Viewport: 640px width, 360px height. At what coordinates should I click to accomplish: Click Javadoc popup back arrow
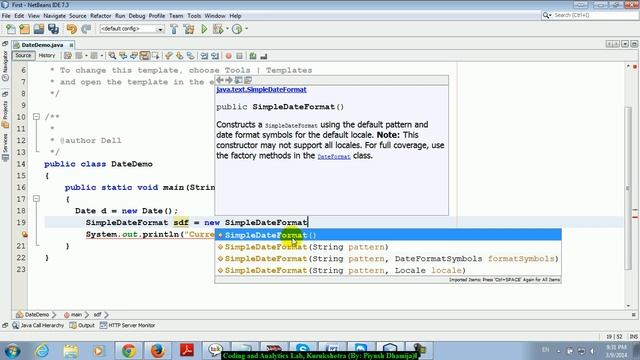tap(220, 80)
